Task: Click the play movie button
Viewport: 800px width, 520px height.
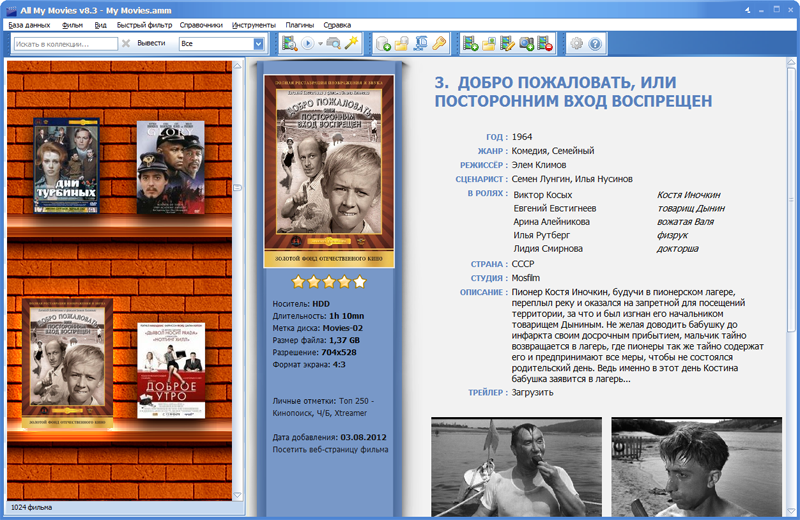Action: tap(308, 44)
